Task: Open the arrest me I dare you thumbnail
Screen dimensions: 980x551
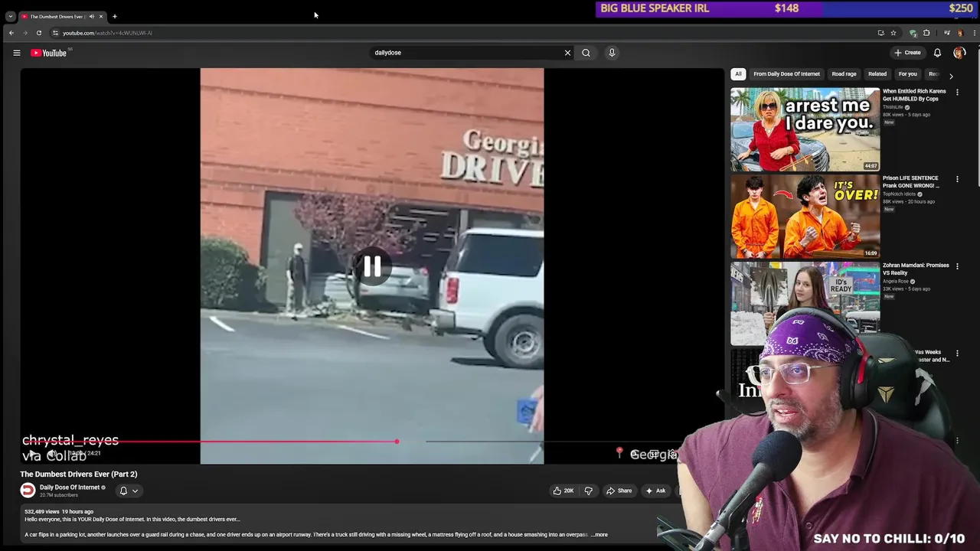Action: click(805, 129)
